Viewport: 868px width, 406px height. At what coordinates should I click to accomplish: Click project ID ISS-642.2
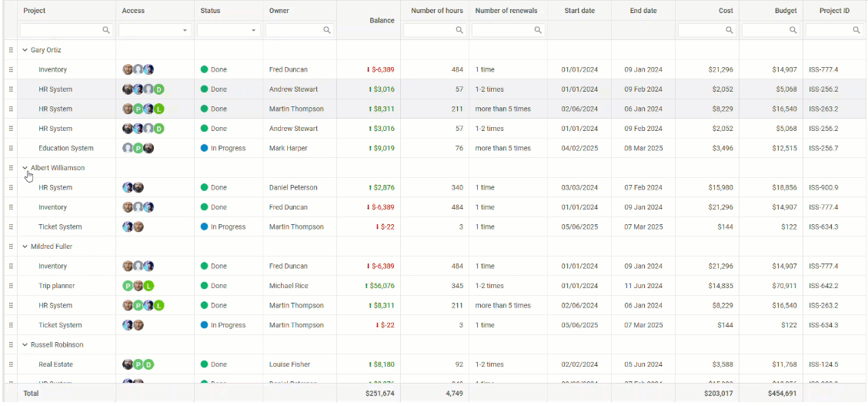(x=823, y=286)
